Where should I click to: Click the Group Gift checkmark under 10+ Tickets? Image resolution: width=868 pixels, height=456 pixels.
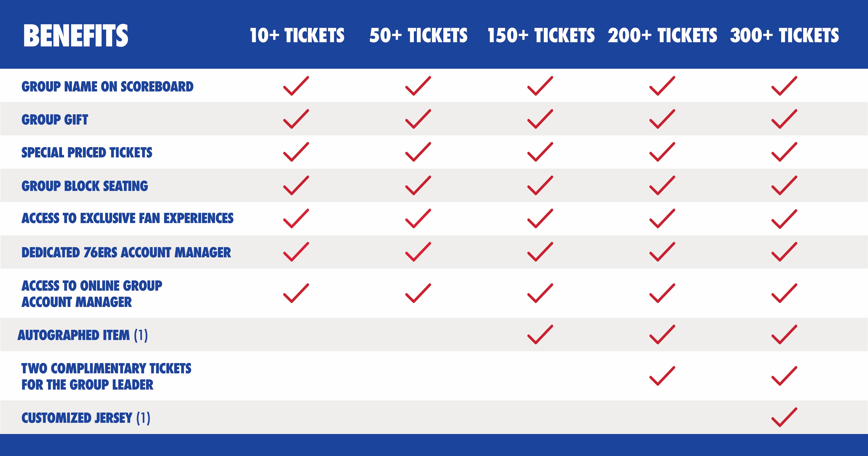point(296,119)
